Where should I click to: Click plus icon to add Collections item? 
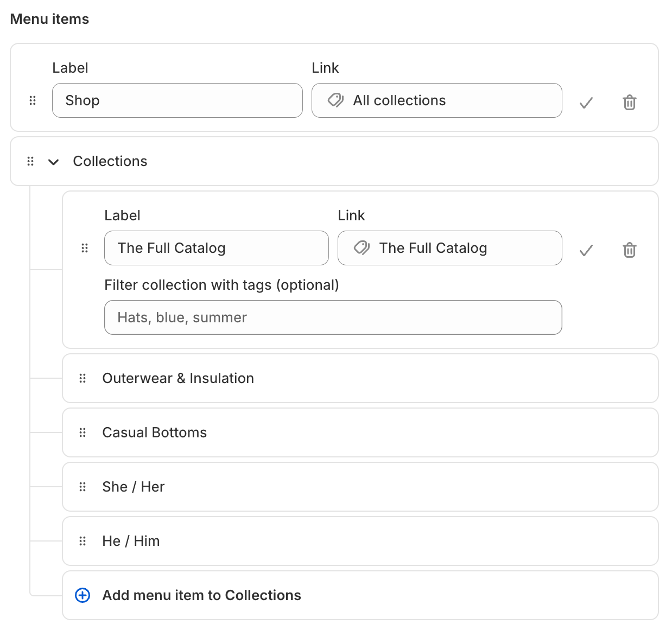coord(83,595)
